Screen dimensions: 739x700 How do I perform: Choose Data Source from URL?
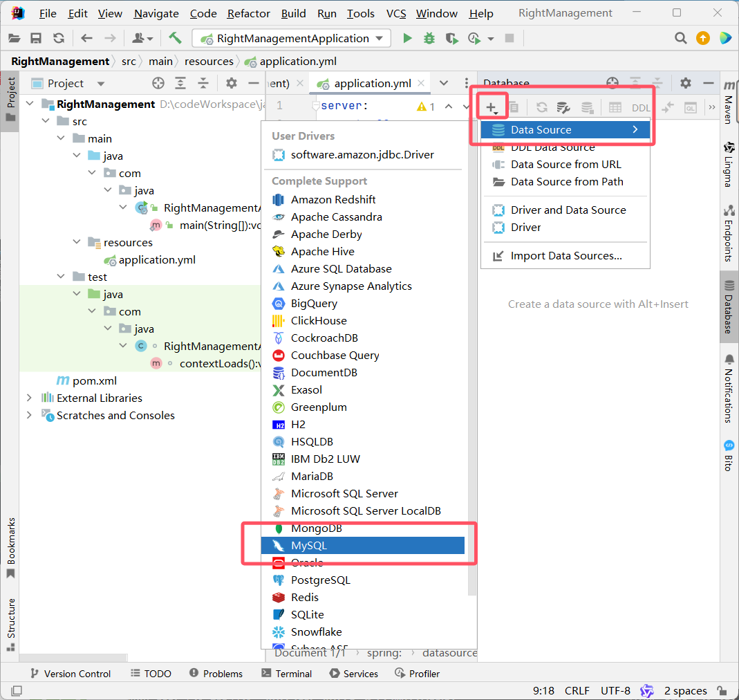(x=565, y=164)
